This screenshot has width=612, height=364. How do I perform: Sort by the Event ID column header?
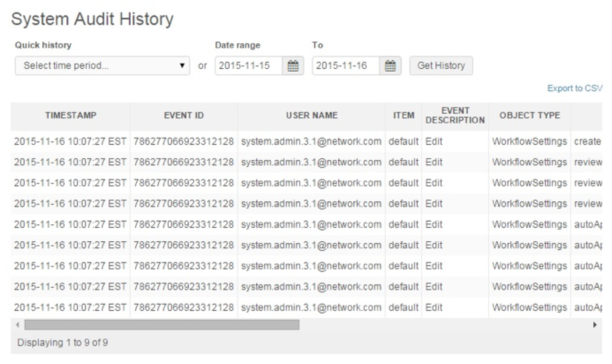click(x=184, y=115)
